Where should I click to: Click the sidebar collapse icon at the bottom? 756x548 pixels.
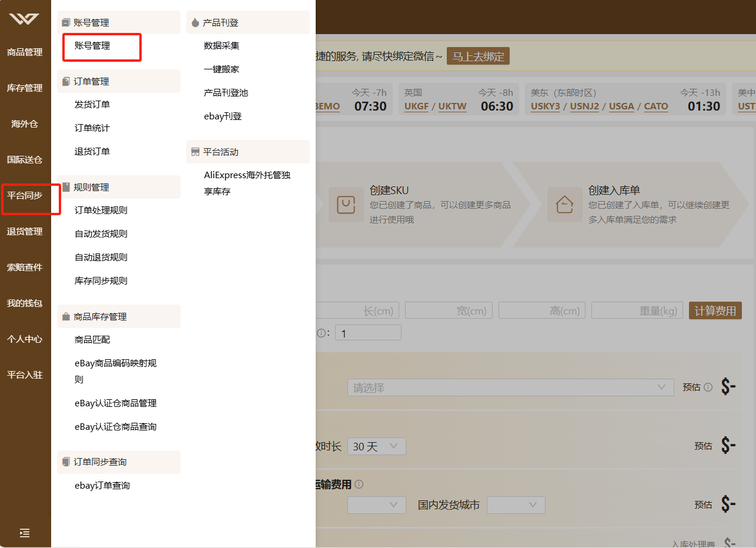click(x=25, y=533)
